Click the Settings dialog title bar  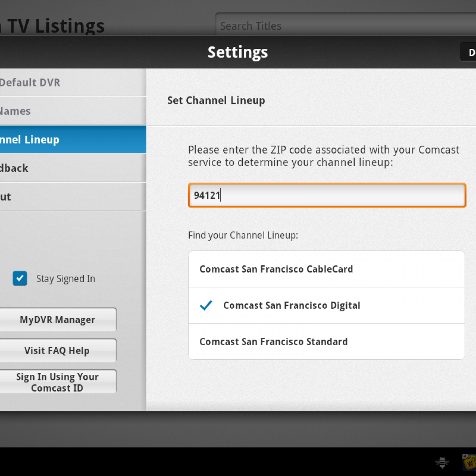238,52
